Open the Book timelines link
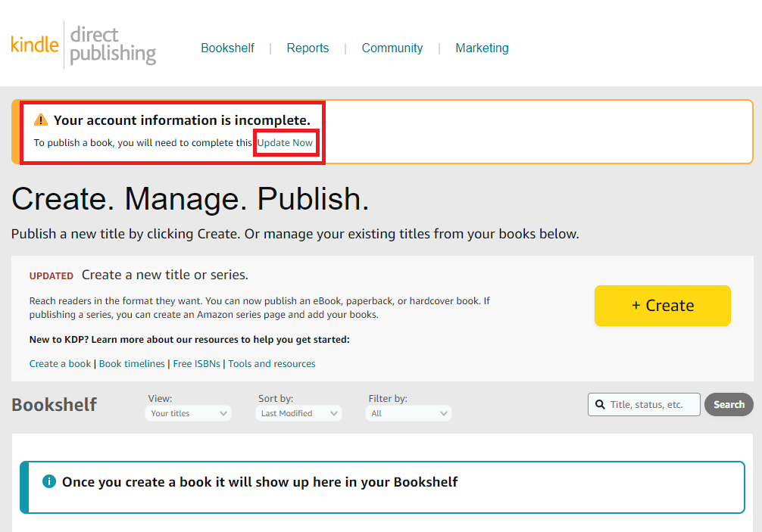 pos(132,363)
